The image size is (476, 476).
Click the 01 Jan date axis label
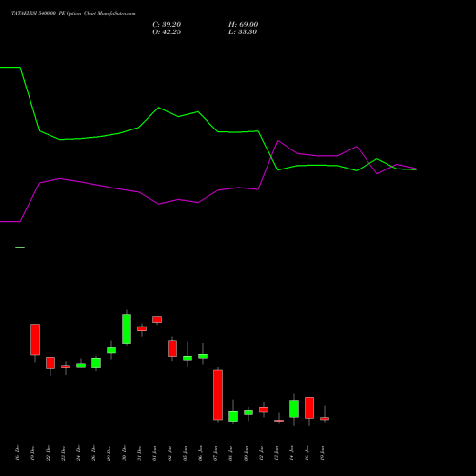point(154,453)
